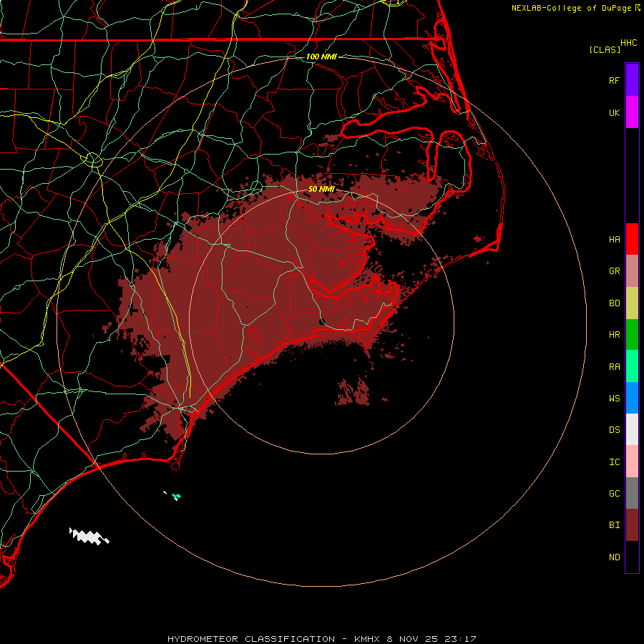Click the DS white legend swatch
The width and height of the screenshot is (644, 644).
coord(632,429)
